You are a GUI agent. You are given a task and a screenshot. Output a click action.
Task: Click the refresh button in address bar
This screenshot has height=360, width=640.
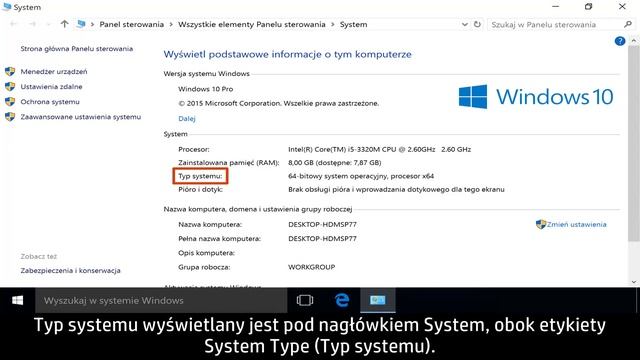click(x=477, y=24)
